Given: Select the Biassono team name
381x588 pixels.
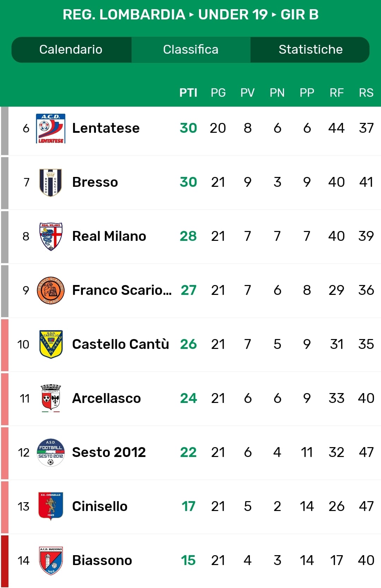Looking at the screenshot, I should [102, 560].
